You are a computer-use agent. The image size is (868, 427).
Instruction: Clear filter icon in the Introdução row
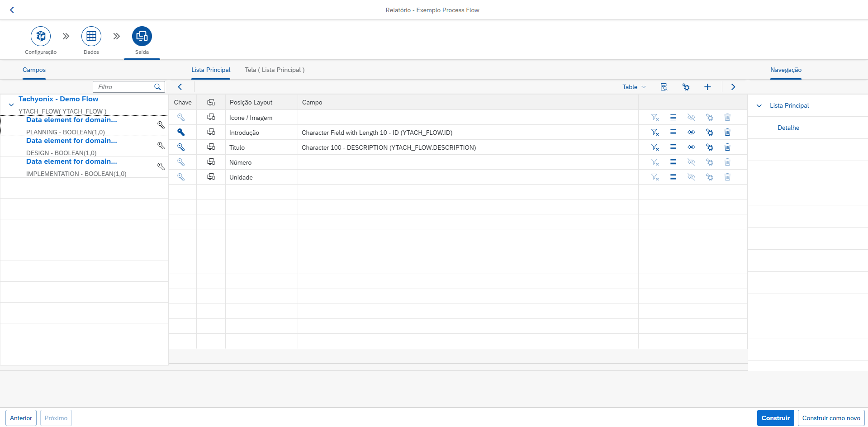coord(655,132)
